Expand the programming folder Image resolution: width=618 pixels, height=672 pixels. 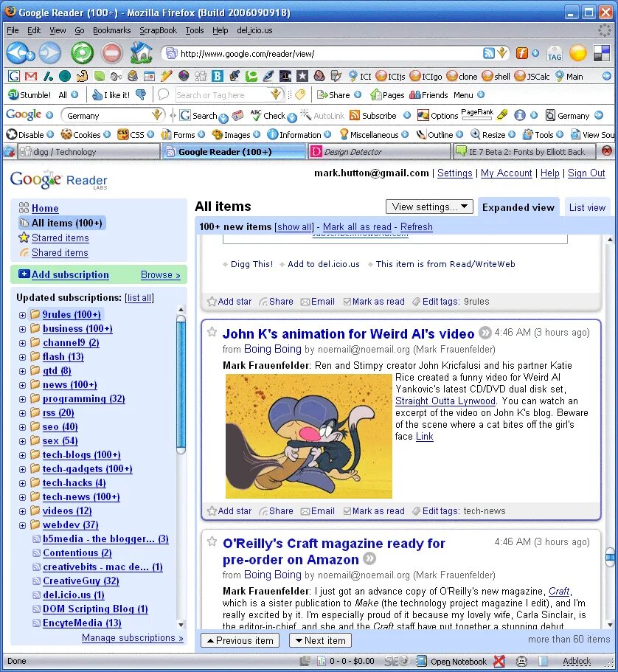(x=22, y=399)
